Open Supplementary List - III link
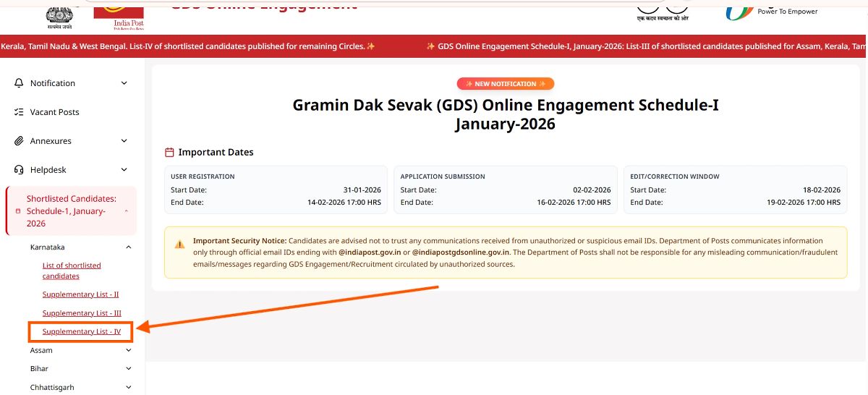Image resolution: width=868 pixels, height=395 pixels. 82,313
